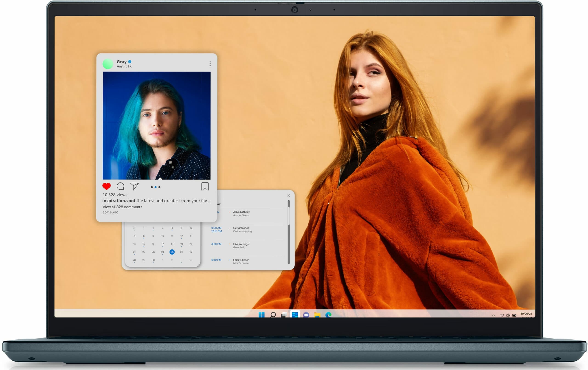This screenshot has height=370, width=588.
Task: Close the agenda panel with the X
Action: point(289,196)
